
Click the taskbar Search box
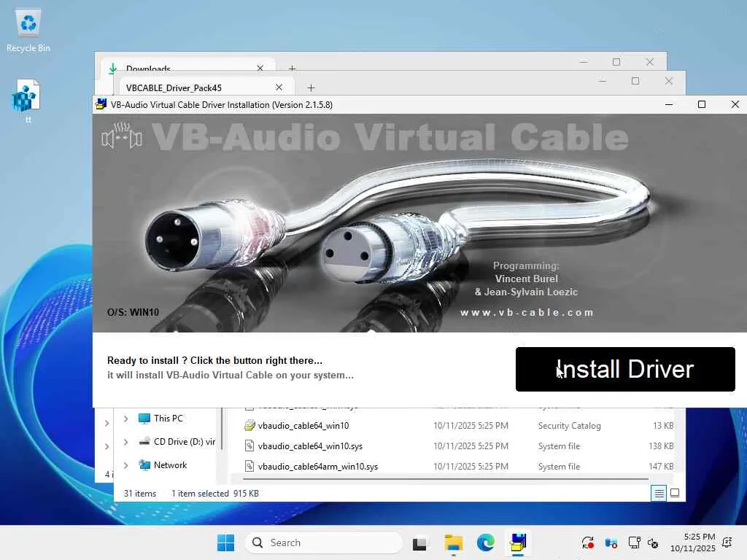(324, 542)
